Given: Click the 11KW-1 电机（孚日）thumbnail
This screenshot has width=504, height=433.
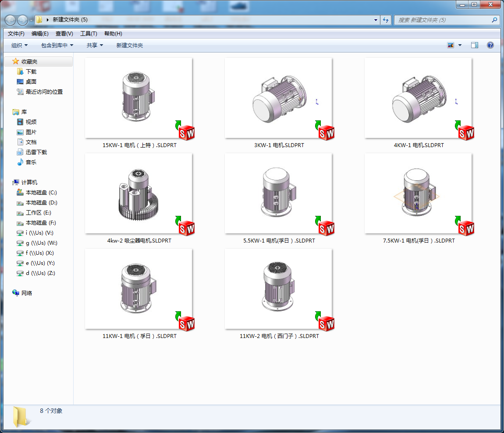Looking at the screenshot, I should pyautogui.click(x=138, y=289).
